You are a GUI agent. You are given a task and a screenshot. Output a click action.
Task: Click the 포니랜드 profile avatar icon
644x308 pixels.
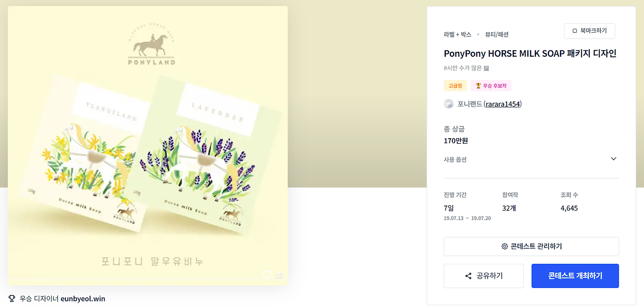449,104
